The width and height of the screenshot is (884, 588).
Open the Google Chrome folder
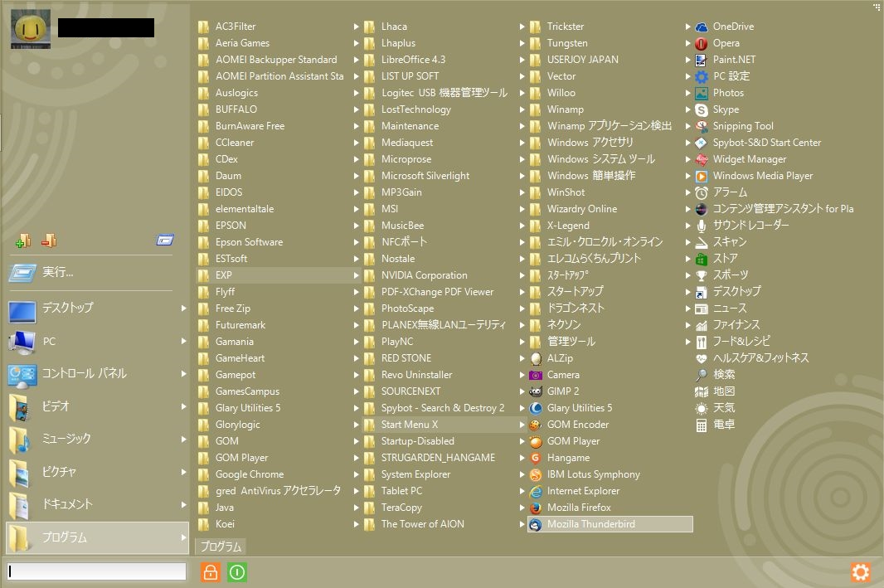(x=278, y=474)
